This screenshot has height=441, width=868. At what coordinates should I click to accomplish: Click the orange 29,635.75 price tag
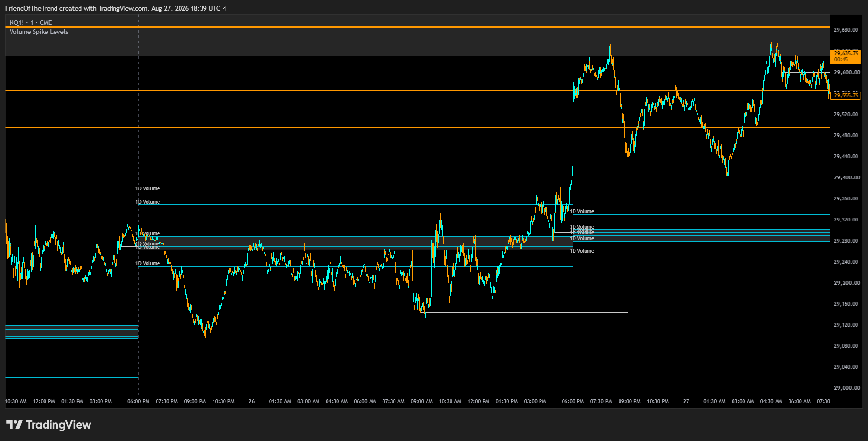845,56
